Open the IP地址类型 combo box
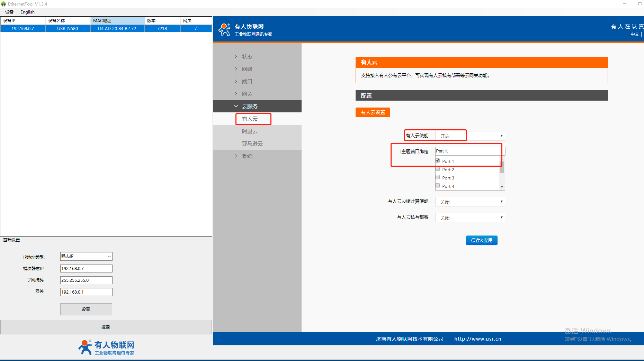644x361 pixels. [86, 256]
